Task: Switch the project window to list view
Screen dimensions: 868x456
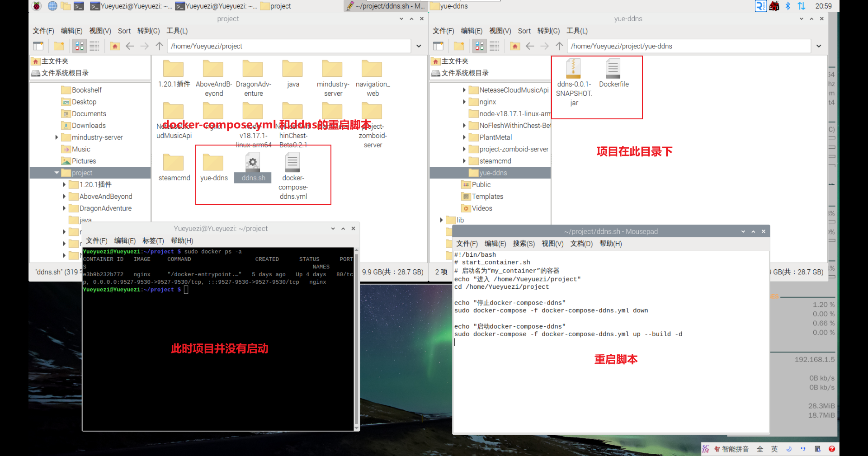Action: 94,46
